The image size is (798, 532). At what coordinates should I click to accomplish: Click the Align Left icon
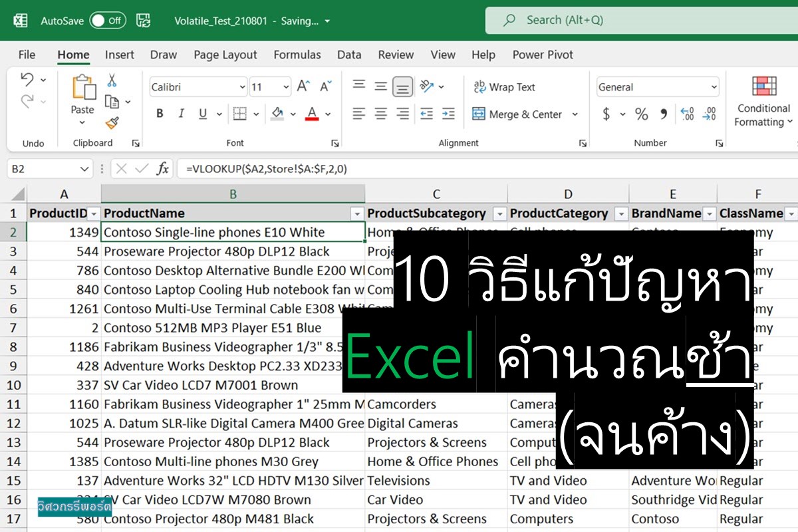(x=359, y=114)
